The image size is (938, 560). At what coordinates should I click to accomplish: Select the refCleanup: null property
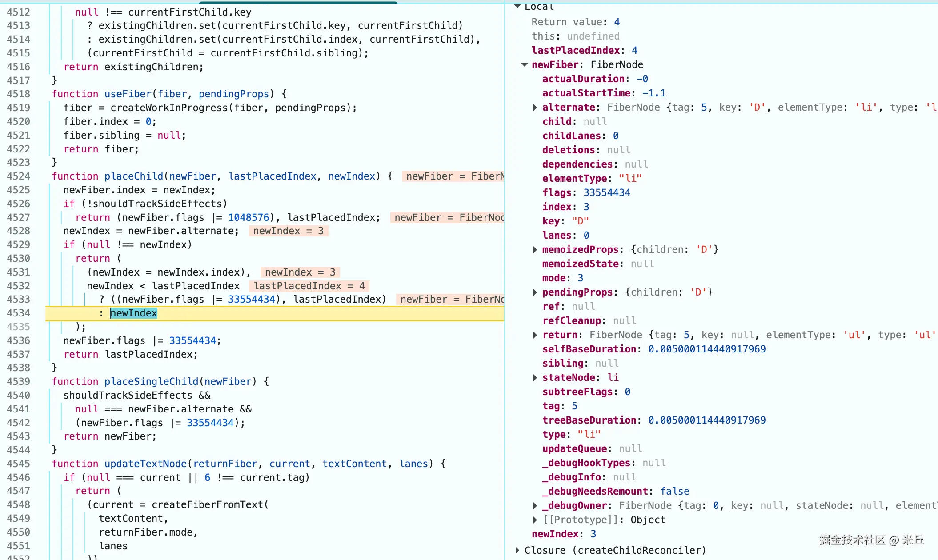click(589, 321)
